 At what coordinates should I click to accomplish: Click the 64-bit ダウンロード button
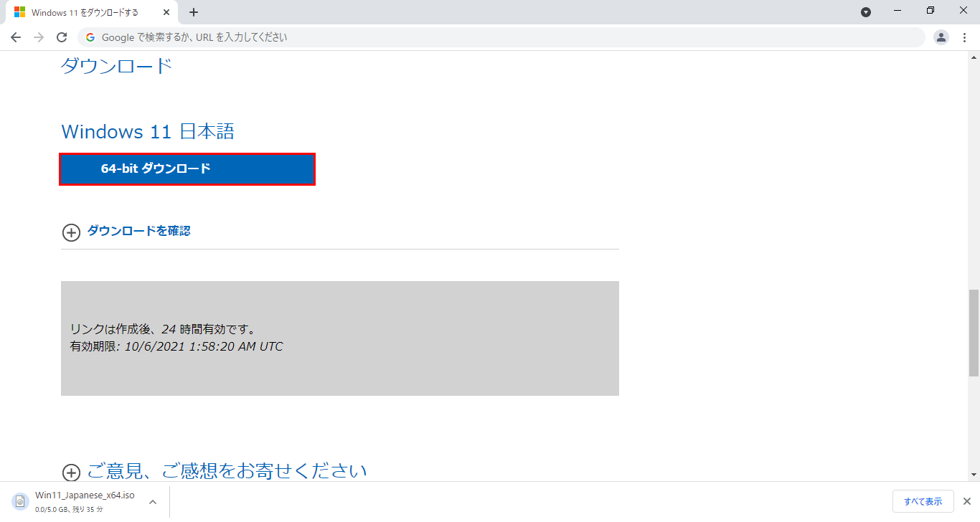187,169
